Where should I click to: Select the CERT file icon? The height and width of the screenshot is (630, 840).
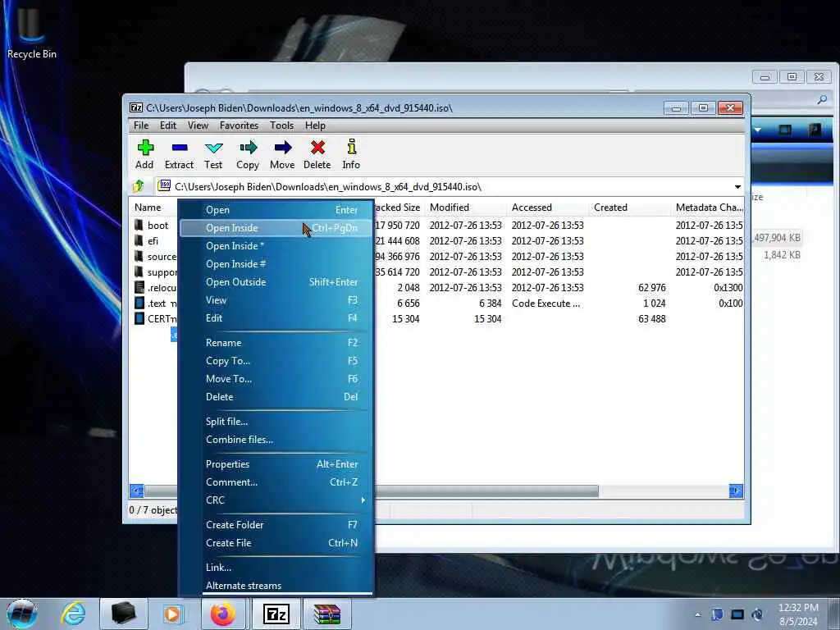[x=139, y=318]
